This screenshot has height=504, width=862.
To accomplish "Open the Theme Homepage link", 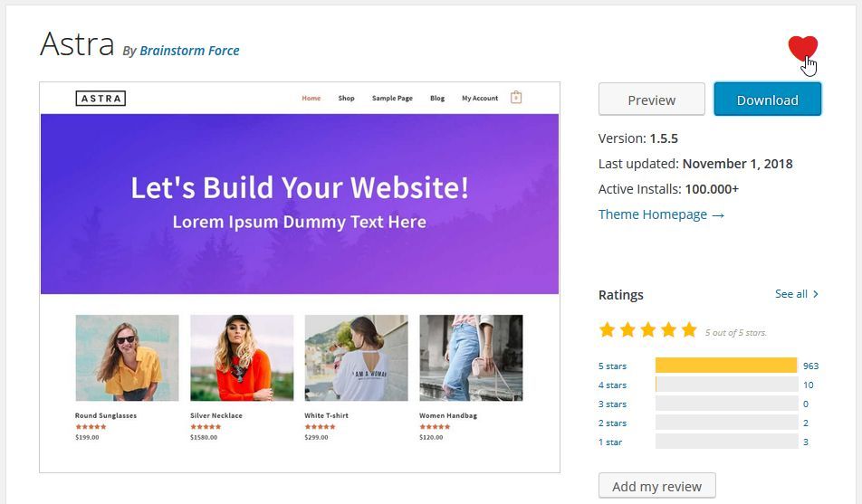I will point(661,214).
